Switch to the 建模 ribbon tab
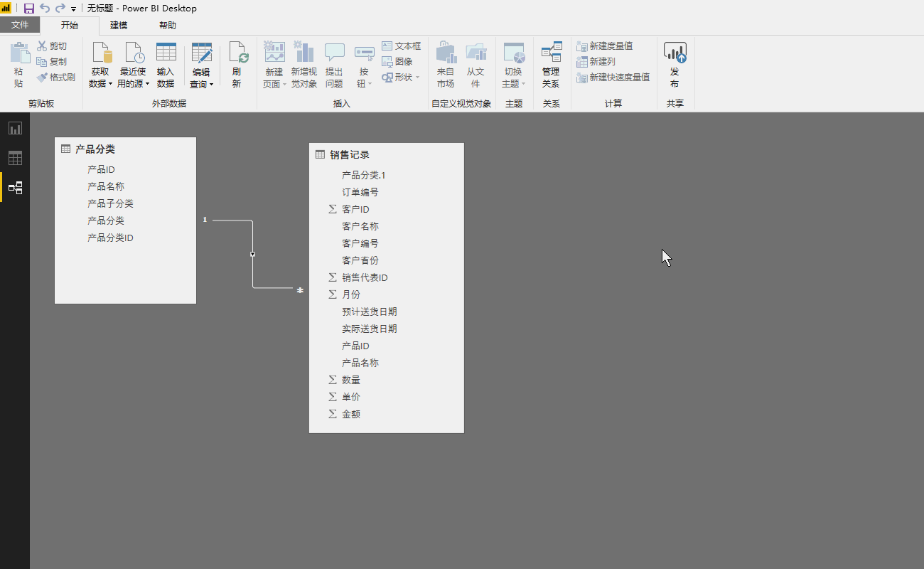 119,25
